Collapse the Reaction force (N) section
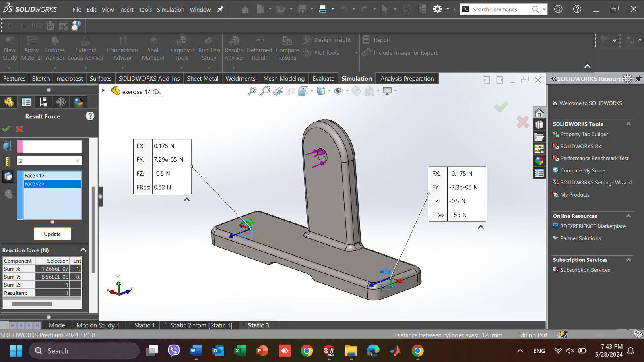Image resolution: width=644 pixels, height=362 pixels. [83, 250]
